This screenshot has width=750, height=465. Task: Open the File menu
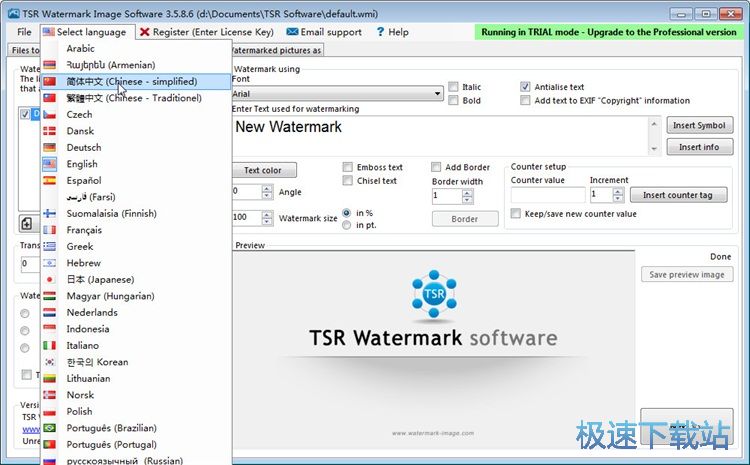coord(24,32)
